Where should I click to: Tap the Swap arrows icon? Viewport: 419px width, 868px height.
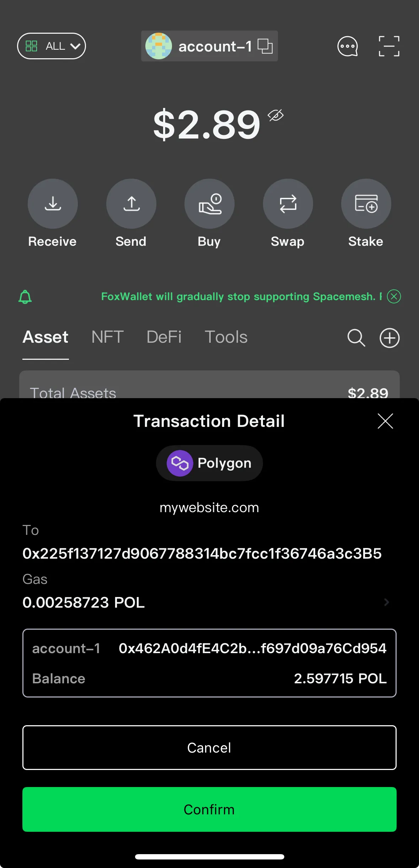[x=288, y=204]
